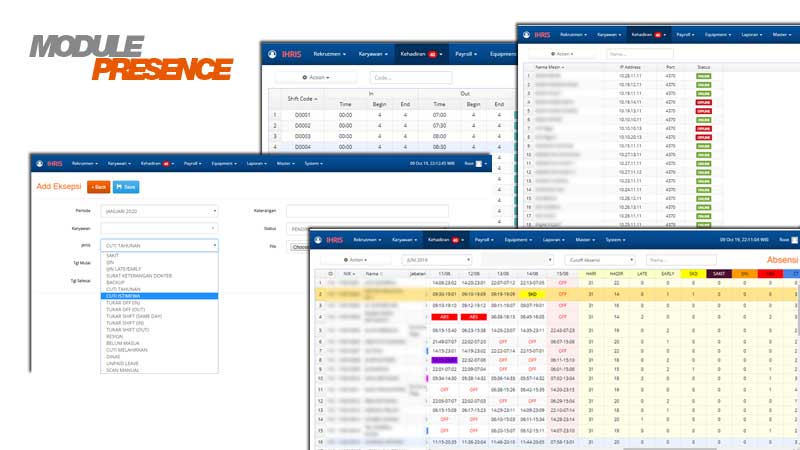Viewport: 800px width, 450px height.
Task: Expand the user dropdown arrow in Add Eksepsi navbar
Action: 486,164
